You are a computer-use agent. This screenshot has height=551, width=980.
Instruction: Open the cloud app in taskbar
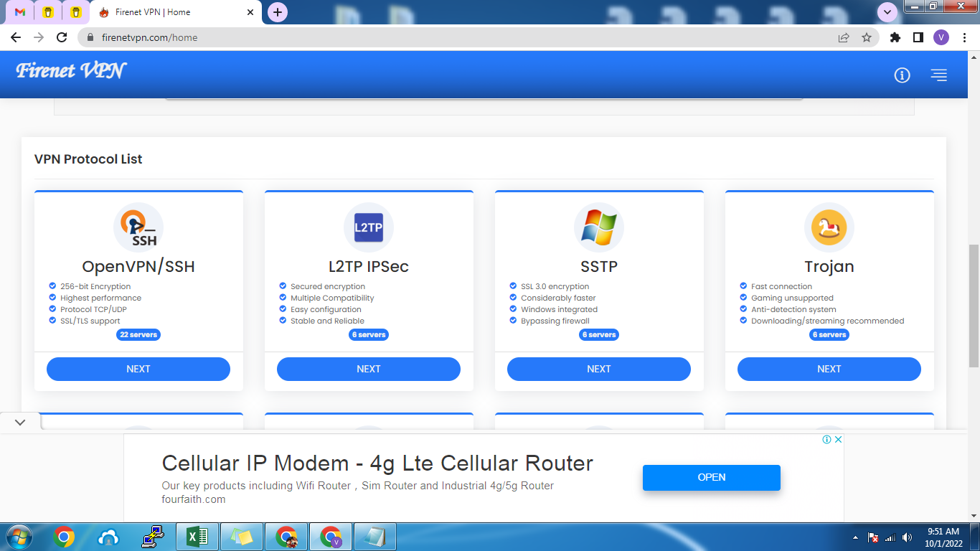pos(108,537)
